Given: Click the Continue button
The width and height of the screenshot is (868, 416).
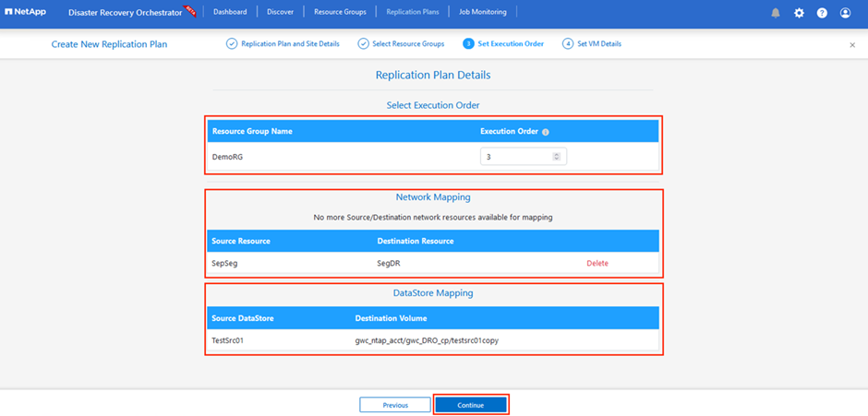Looking at the screenshot, I should click(x=471, y=405).
